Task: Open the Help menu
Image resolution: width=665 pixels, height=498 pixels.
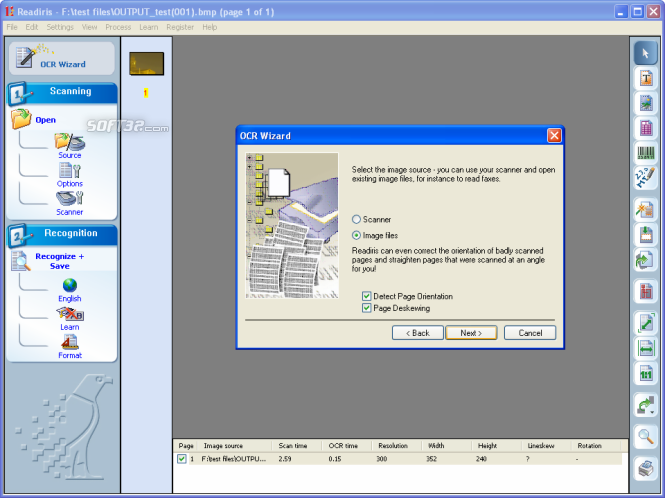Action: click(x=210, y=27)
